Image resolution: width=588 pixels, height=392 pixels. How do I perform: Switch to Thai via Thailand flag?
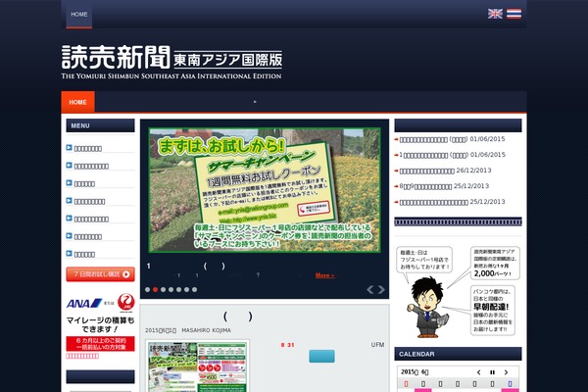pos(514,14)
